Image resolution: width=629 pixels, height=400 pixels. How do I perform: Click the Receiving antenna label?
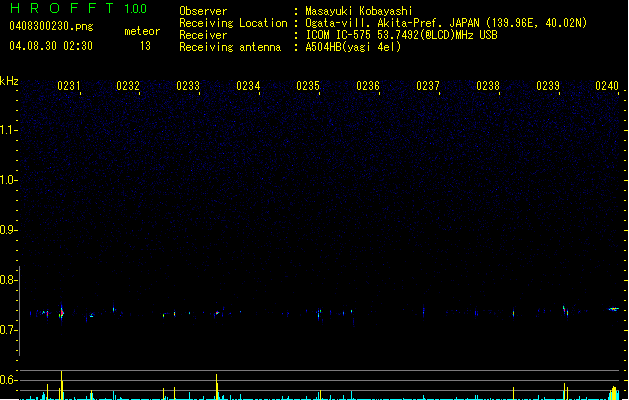[230, 47]
